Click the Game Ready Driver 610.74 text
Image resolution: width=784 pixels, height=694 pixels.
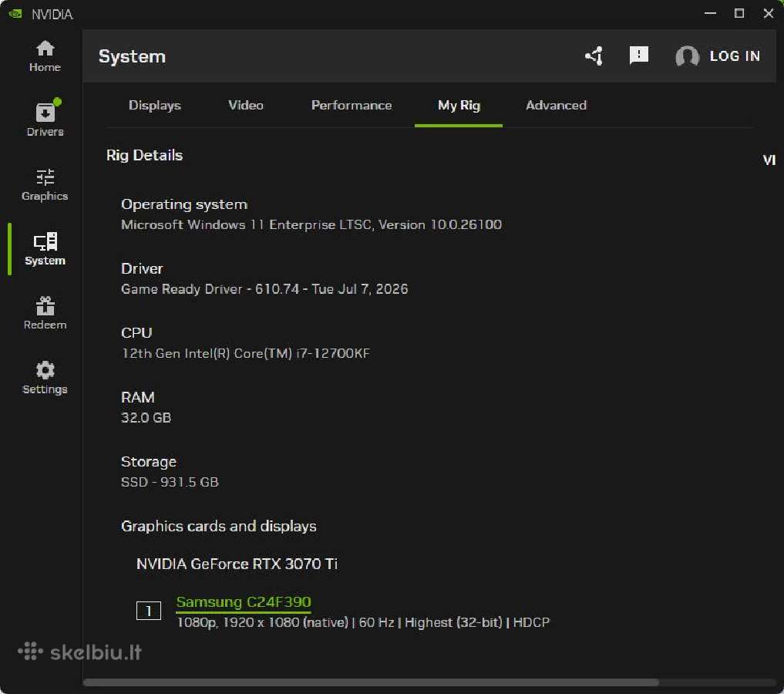pyautogui.click(x=264, y=289)
